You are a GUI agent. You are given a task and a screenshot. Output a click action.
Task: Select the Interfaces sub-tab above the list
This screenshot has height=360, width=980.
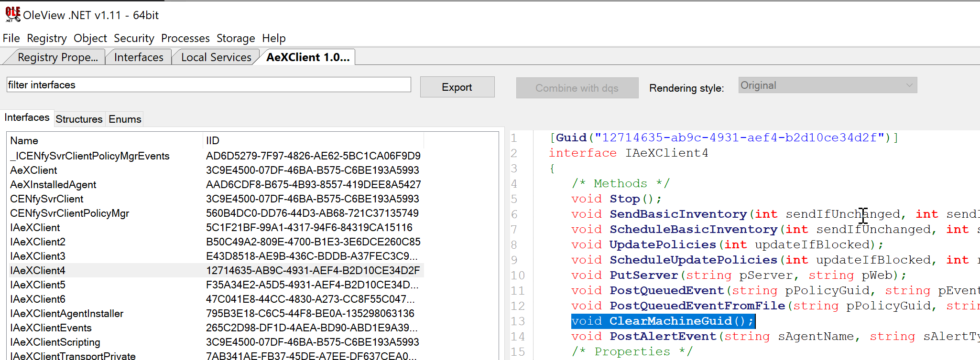click(x=27, y=117)
